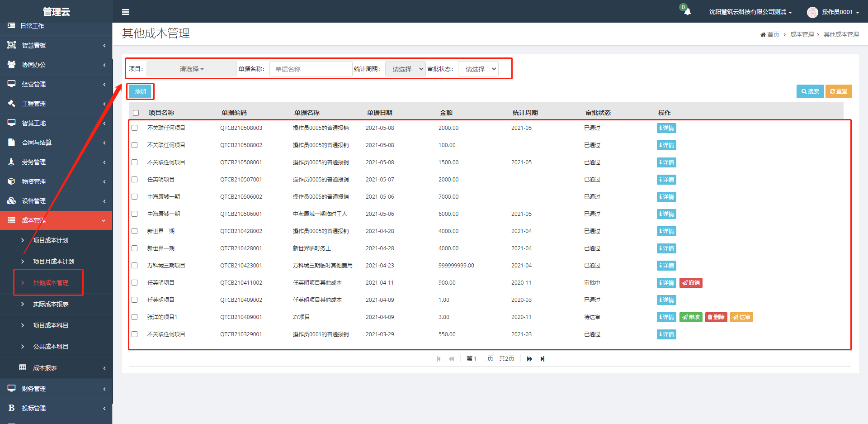Viewport: 868px width, 424px height.
Task: Click the 单据名称 input field
Action: click(311, 69)
